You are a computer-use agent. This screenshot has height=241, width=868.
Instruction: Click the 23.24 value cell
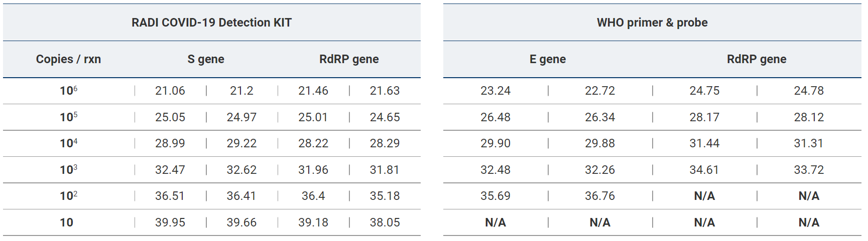pyautogui.click(x=495, y=91)
